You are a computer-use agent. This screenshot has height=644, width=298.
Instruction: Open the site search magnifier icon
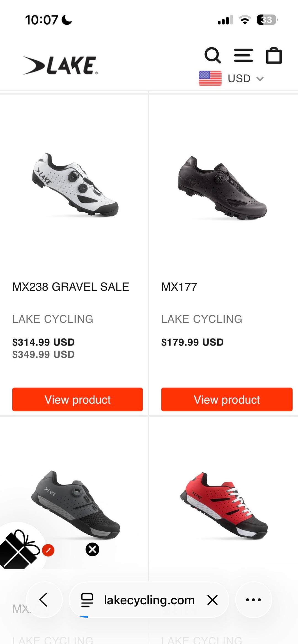coord(212,55)
